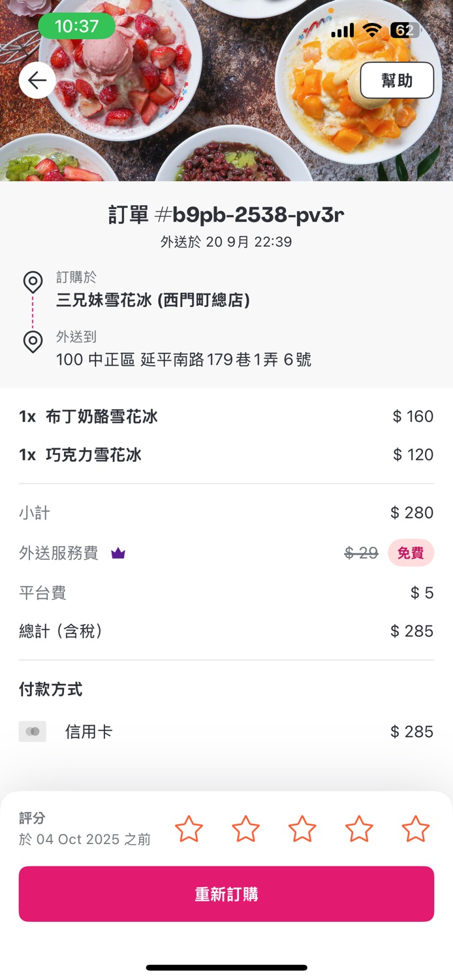Open the 幫助 help button
The image size is (453, 980).
(397, 80)
